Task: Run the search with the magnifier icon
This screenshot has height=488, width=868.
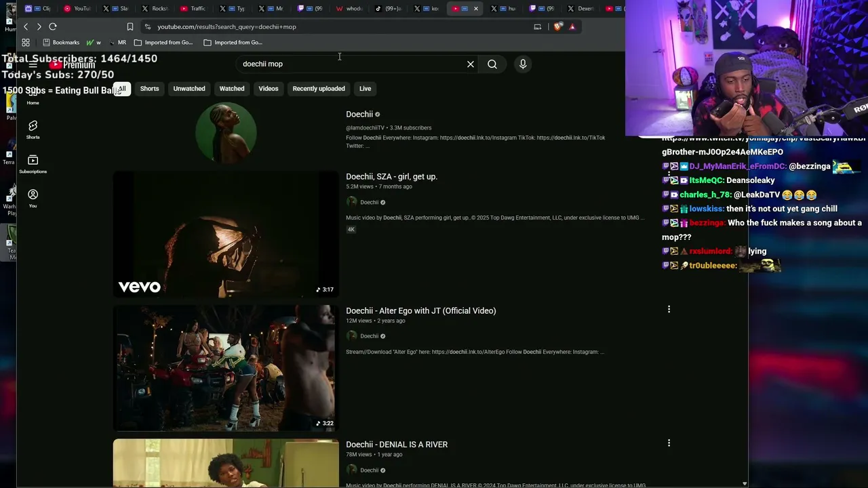Action: pos(492,64)
